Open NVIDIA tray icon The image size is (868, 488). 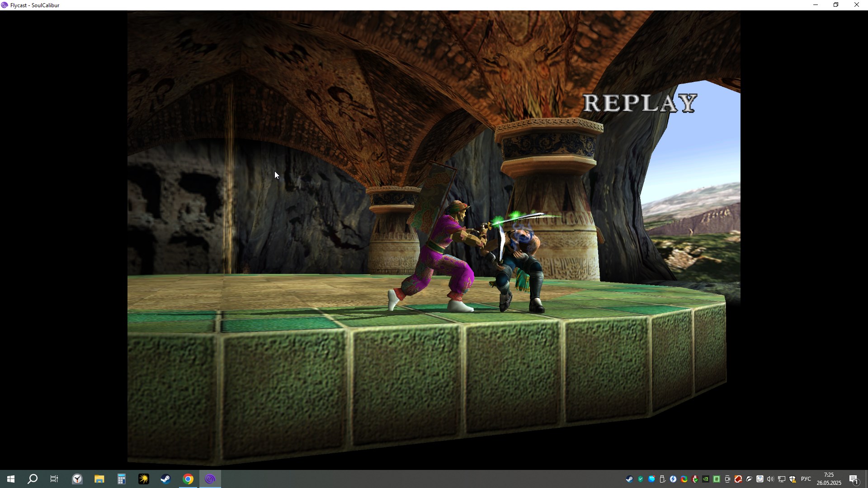[706, 479]
